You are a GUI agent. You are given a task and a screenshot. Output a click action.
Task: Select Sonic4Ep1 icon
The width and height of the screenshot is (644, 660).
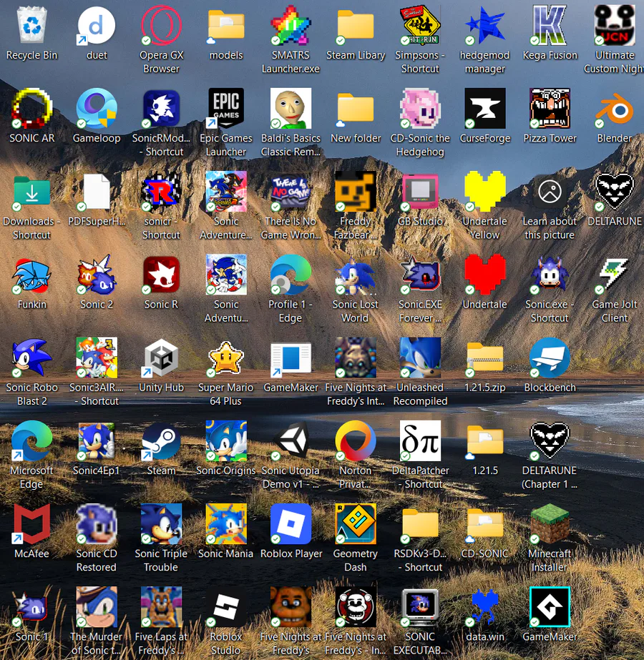click(97, 440)
